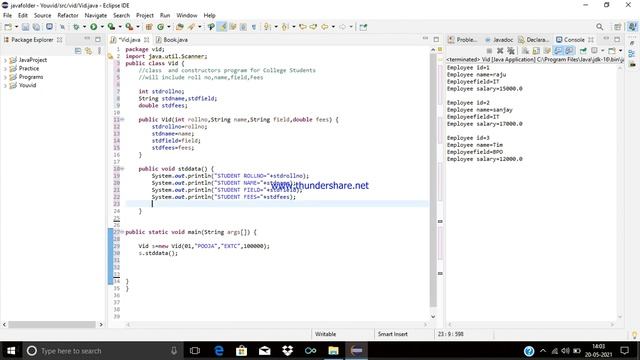Jump to Next Annotation icon
Screen dimensions: 640x360
[267, 27]
